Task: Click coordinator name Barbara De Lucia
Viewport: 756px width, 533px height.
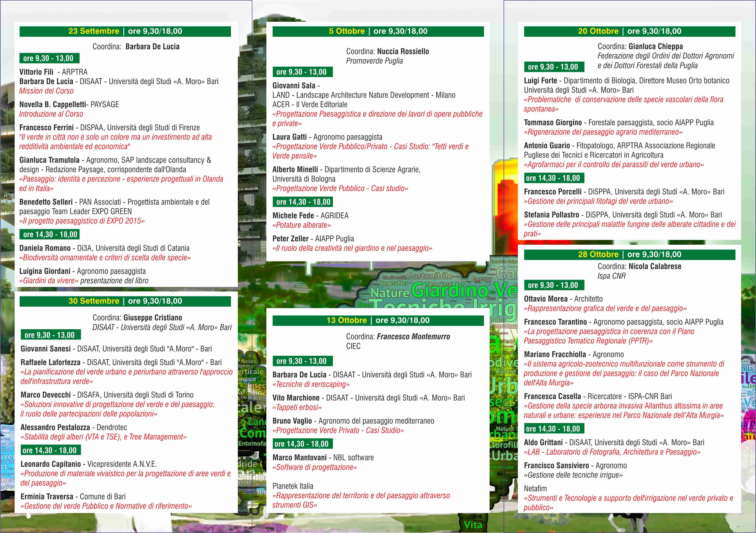Action: (x=152, y=47)
